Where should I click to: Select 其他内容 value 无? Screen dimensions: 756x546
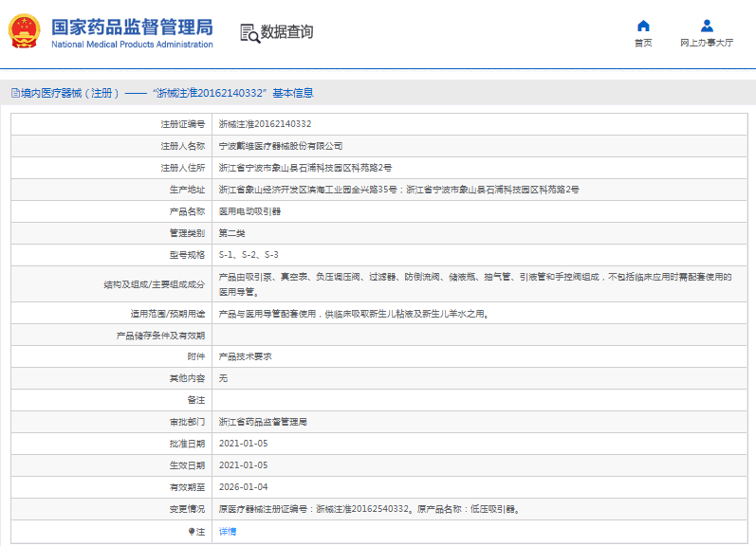(223, 378)
